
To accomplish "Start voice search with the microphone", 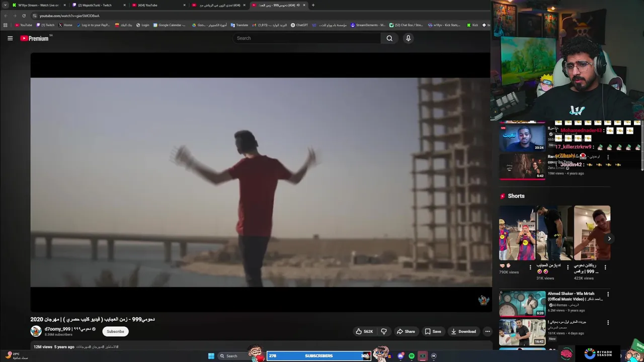I will 408,38.
